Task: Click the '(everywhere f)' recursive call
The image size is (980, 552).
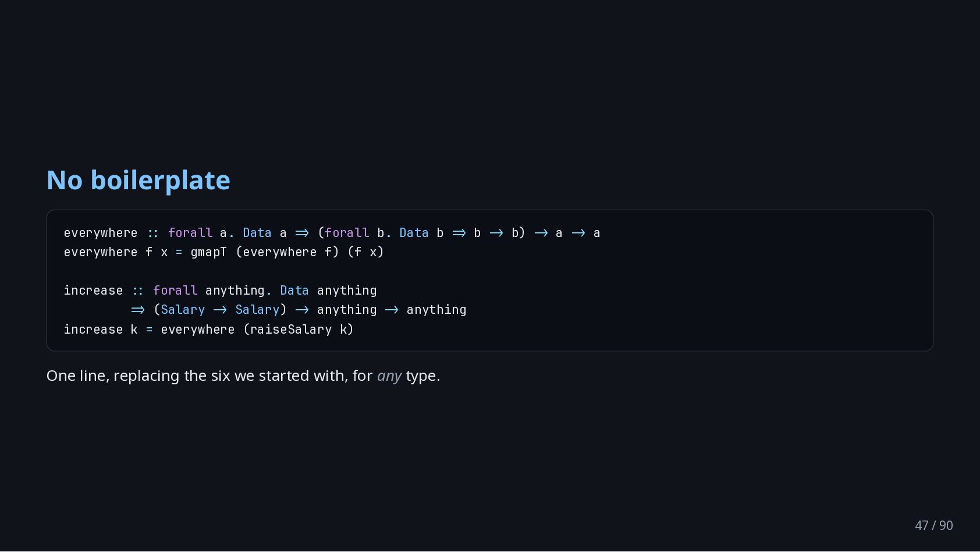Action: pos(287,252)
